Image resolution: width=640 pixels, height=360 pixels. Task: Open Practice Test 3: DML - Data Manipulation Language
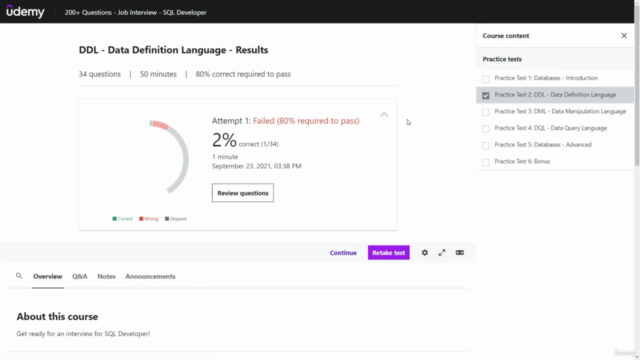coord(560,111)
